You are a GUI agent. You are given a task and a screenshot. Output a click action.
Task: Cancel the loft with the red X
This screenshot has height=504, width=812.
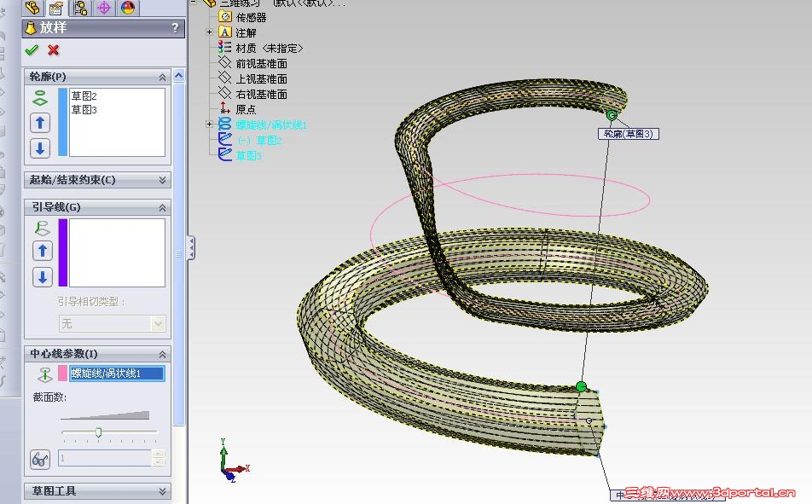53,50
